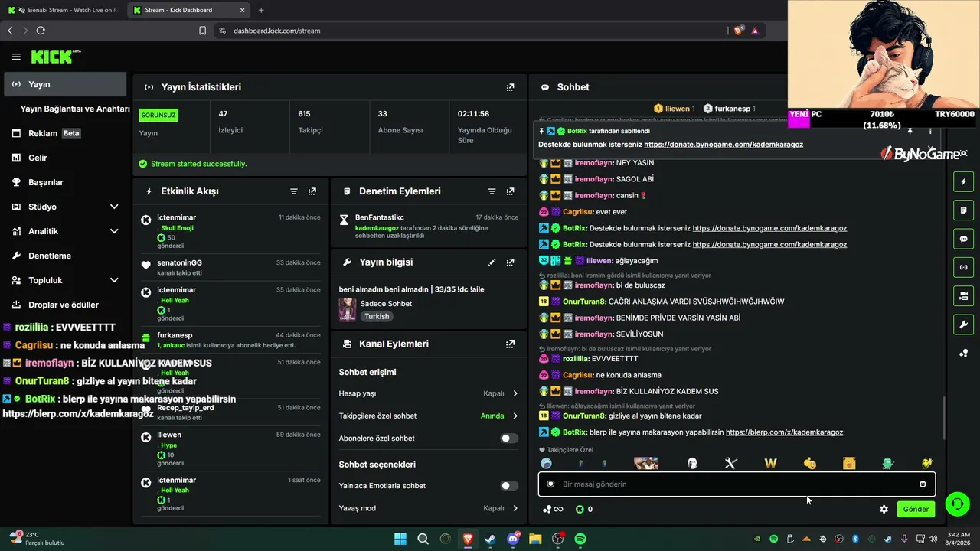
Task: Pop out the Kanal Eylemleri panel
Action: coord(510,344)
